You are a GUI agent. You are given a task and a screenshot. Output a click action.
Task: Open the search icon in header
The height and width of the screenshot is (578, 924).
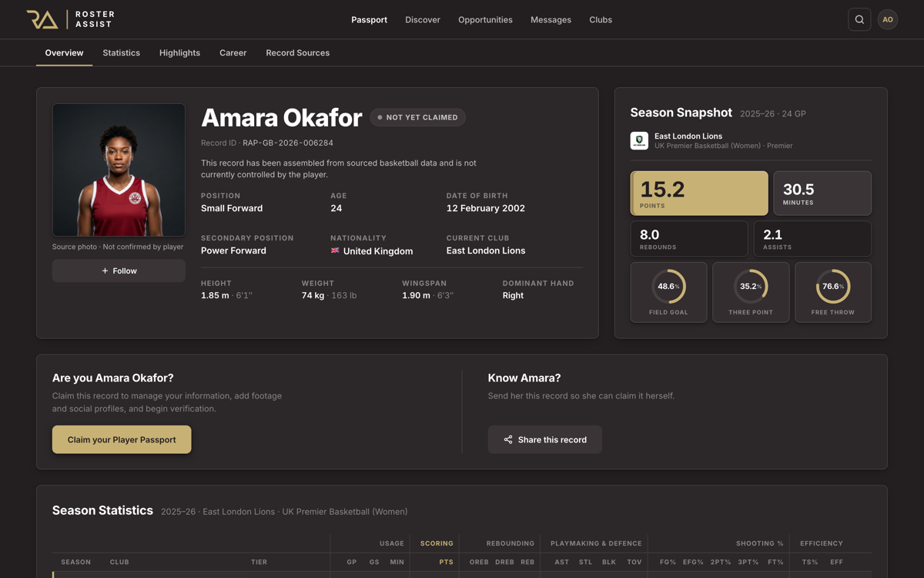859,19
